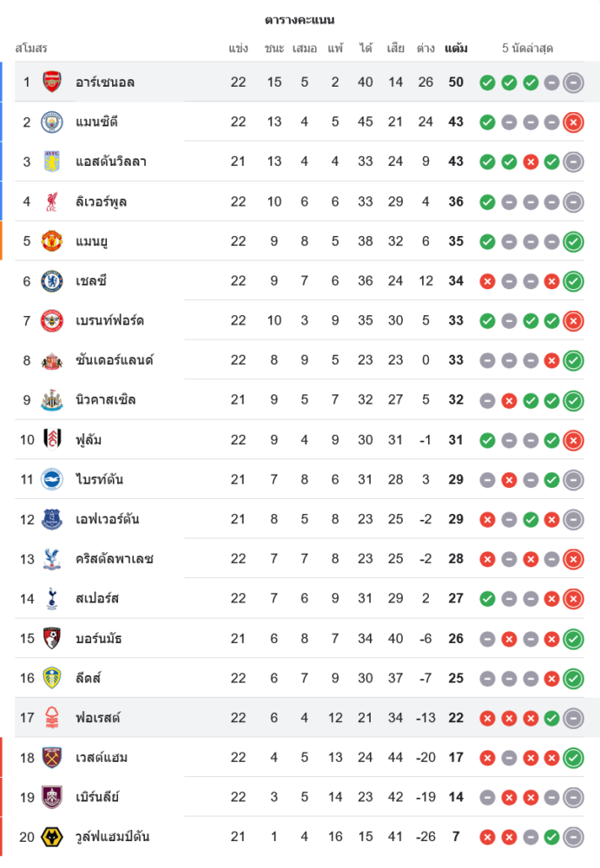Viewport: 600px width, 868px height.
Task: Click the Everton crest icon
Action: point(52,519)
